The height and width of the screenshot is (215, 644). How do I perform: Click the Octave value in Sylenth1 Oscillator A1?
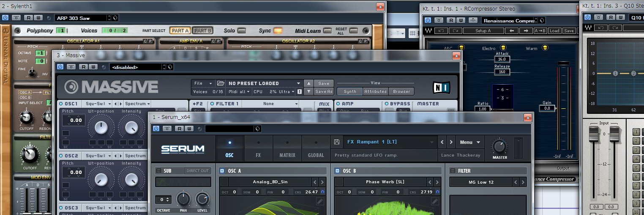pos(40,53)
